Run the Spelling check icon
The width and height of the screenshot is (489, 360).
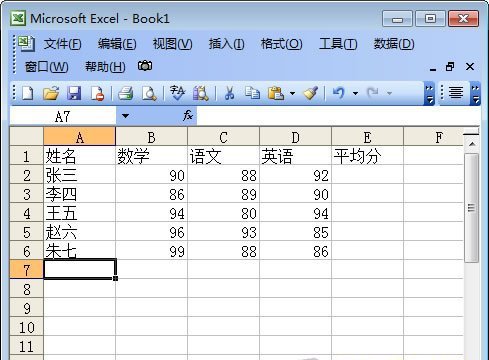coord(177,93)
